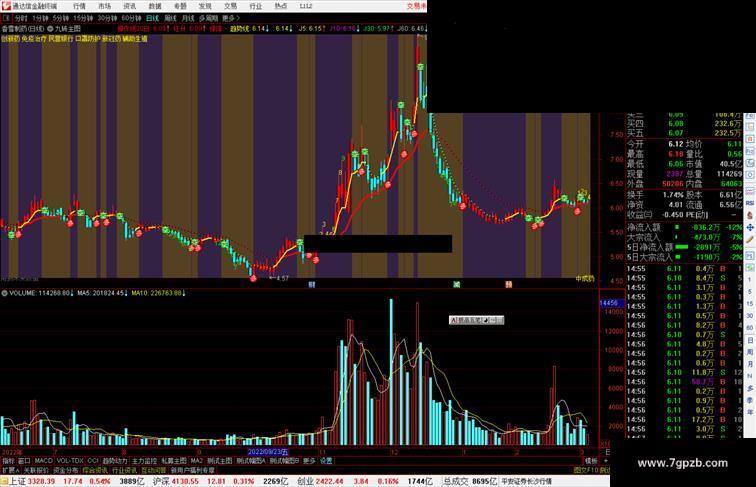Switch to 日线 period tab

152,18
